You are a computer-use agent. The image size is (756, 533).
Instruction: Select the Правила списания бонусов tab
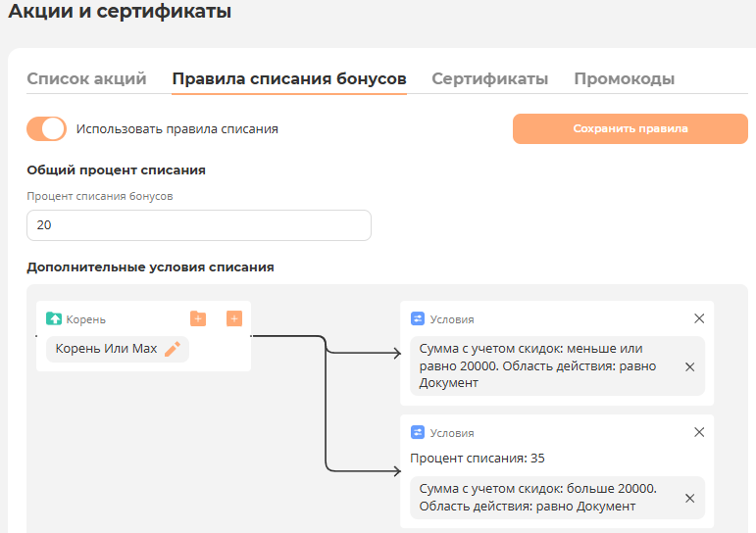[288, 79]
